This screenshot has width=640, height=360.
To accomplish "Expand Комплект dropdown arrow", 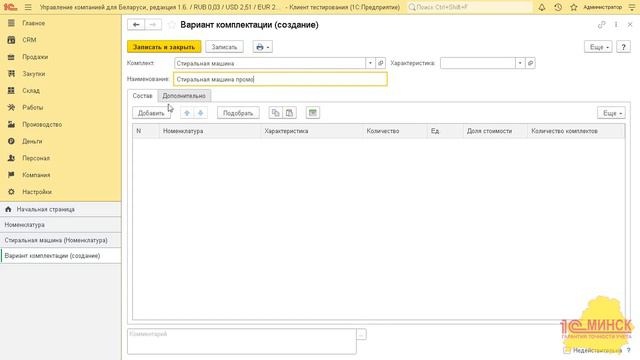I will [370, 63].
